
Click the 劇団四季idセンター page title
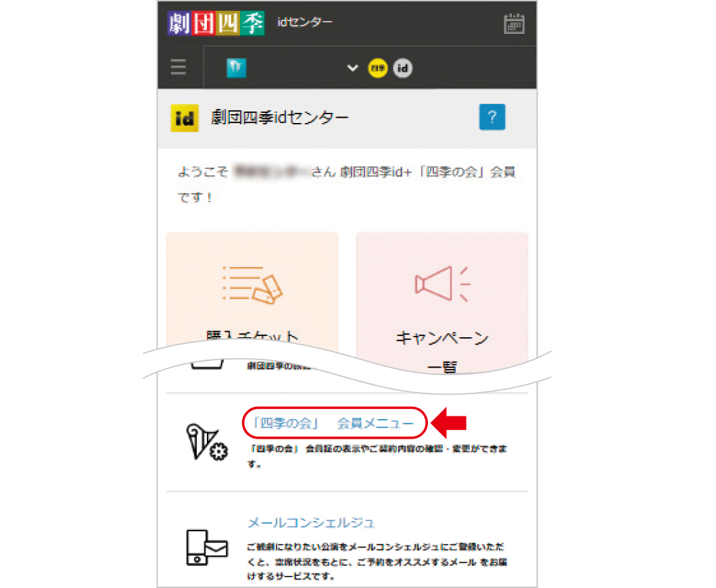click(x=279, y=118)
